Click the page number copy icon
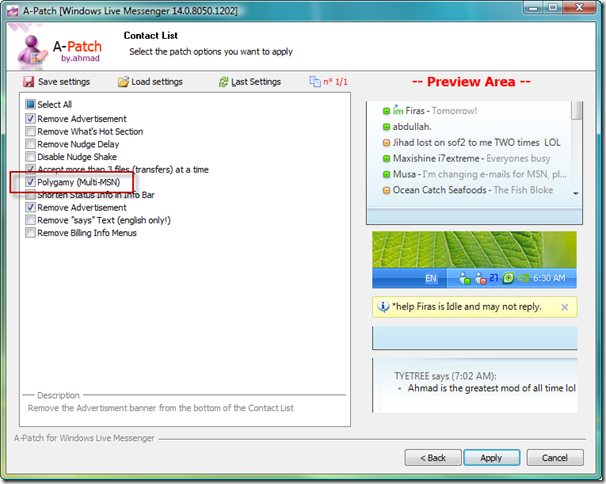Screen dimensions: 606x484 (315, 82)
